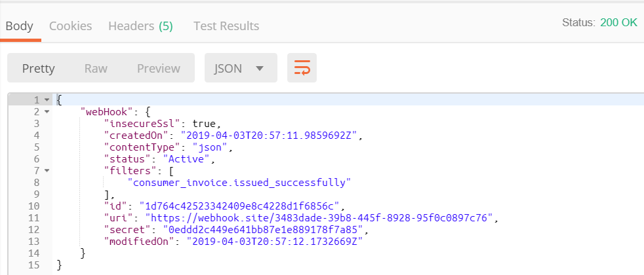644x275 pixels.
Task: Collapse the filters array fold arrow
Action: pos(47,171)
